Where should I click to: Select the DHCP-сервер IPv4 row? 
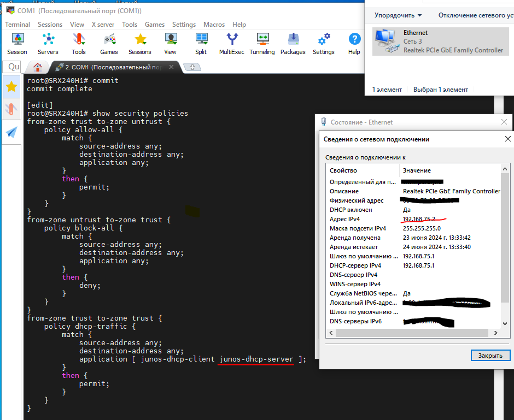click(414, 265)
